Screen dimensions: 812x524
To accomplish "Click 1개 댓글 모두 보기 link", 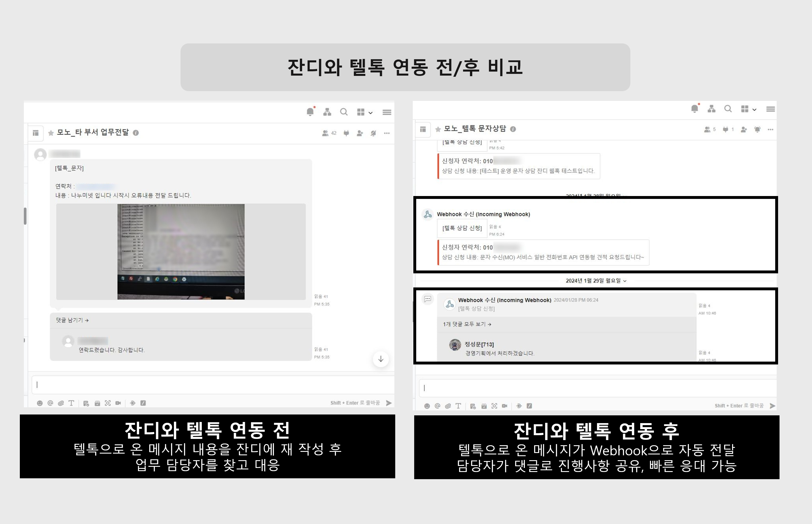I will (x=467, y=324).
